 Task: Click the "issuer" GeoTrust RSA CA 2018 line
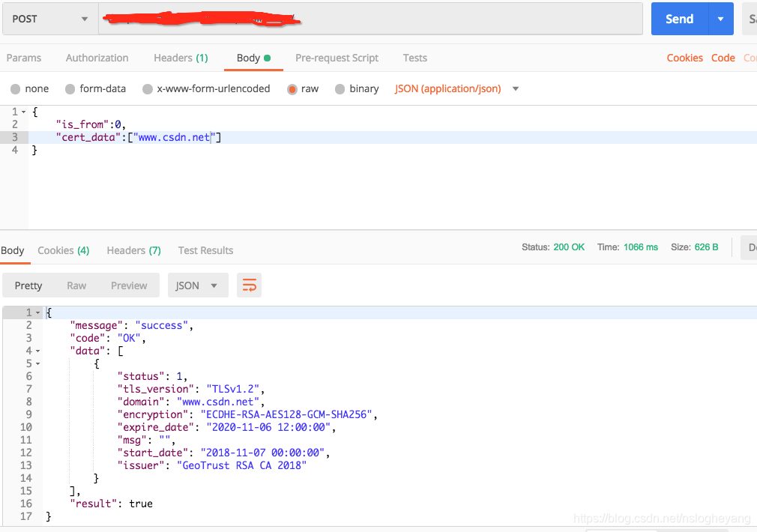point(212,465)
